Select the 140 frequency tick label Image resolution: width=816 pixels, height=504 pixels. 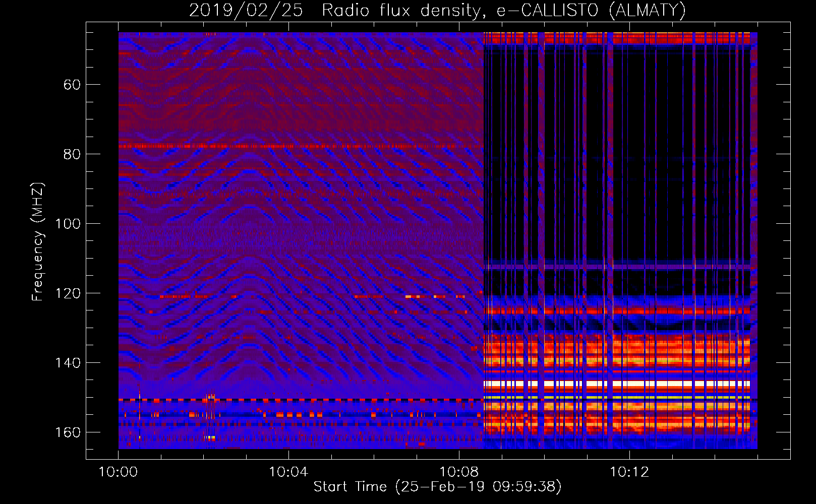[x=68, y=363]
